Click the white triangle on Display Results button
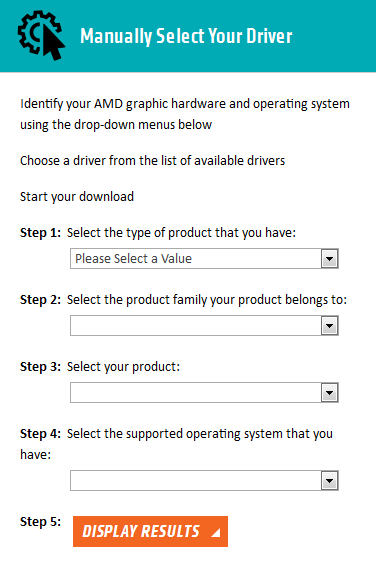376x571 pixels. (x=216, y=533)
